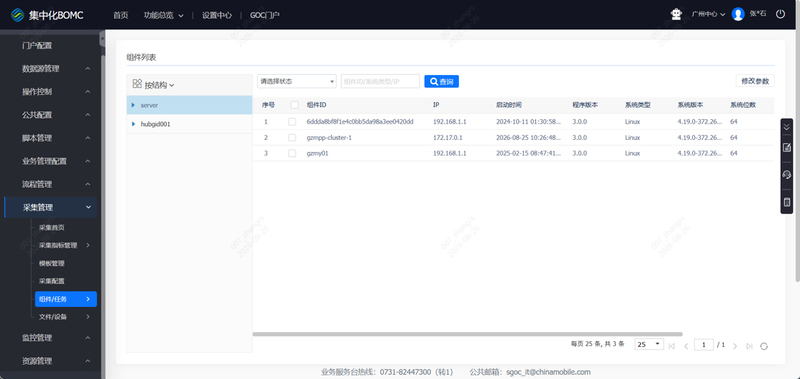Click the mobile device icon on right panel
The image size is (800, 379).
point(787,202)
